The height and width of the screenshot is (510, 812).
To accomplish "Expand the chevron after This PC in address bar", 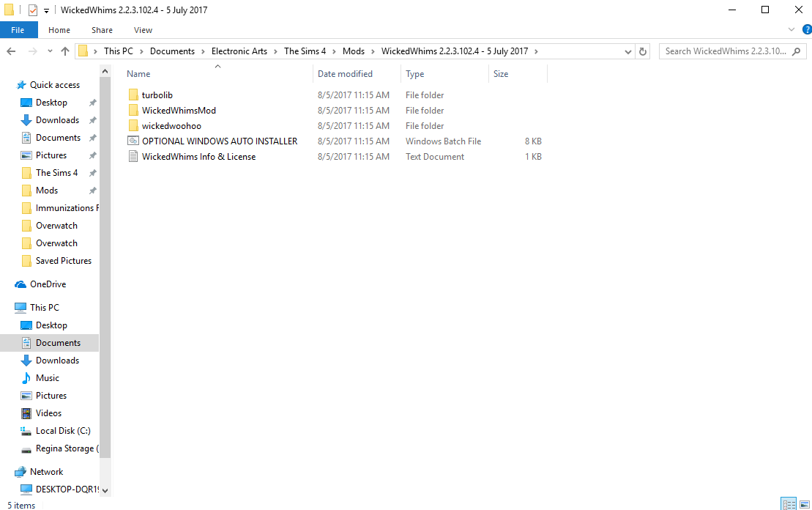I will [x=141, y=51].
